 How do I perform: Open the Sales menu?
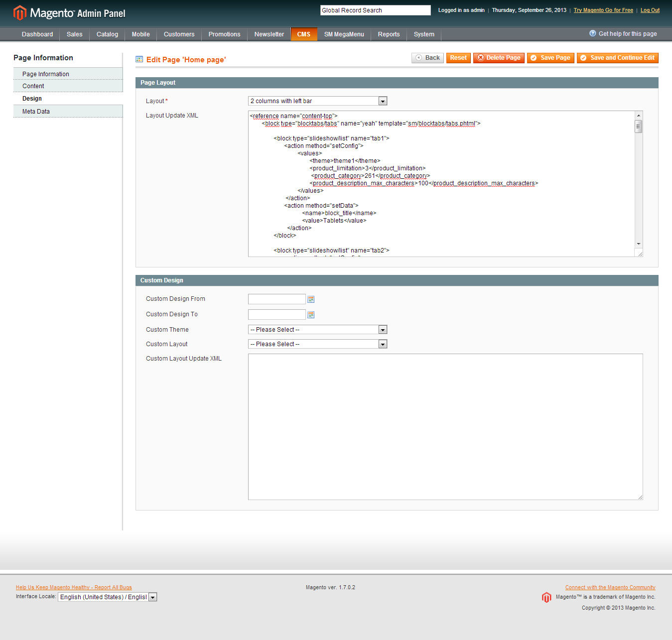coord(75,34)
